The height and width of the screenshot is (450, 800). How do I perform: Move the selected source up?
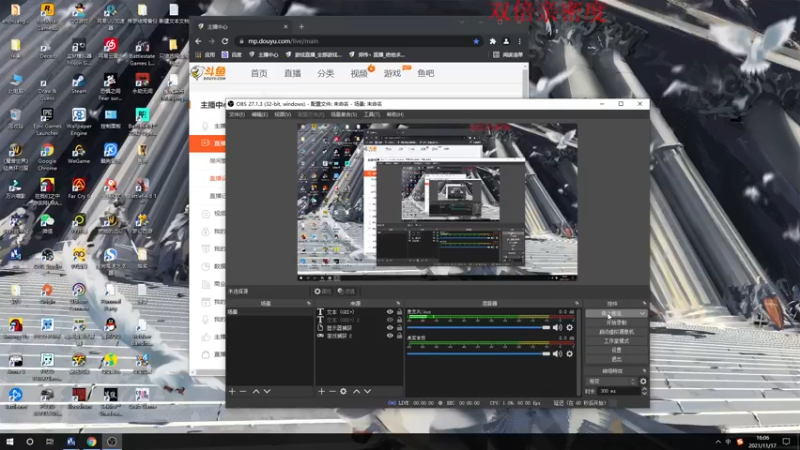[357, 391]
